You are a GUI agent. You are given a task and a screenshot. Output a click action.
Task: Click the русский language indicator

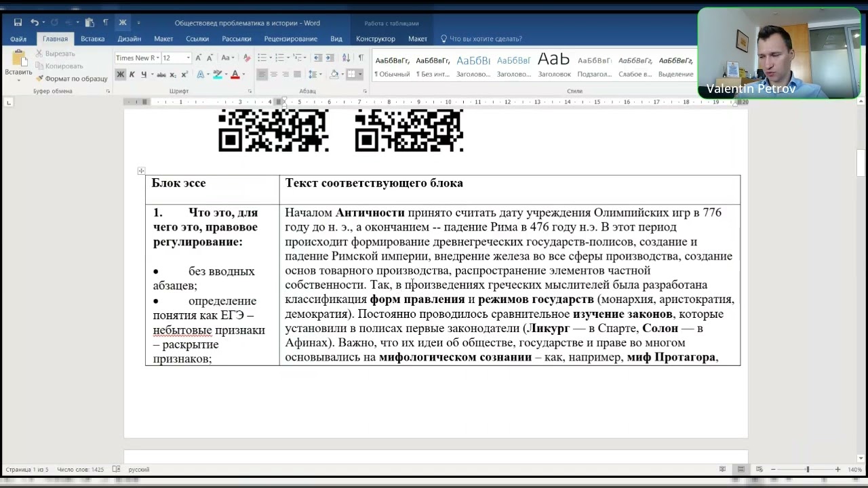click(139, 469)
